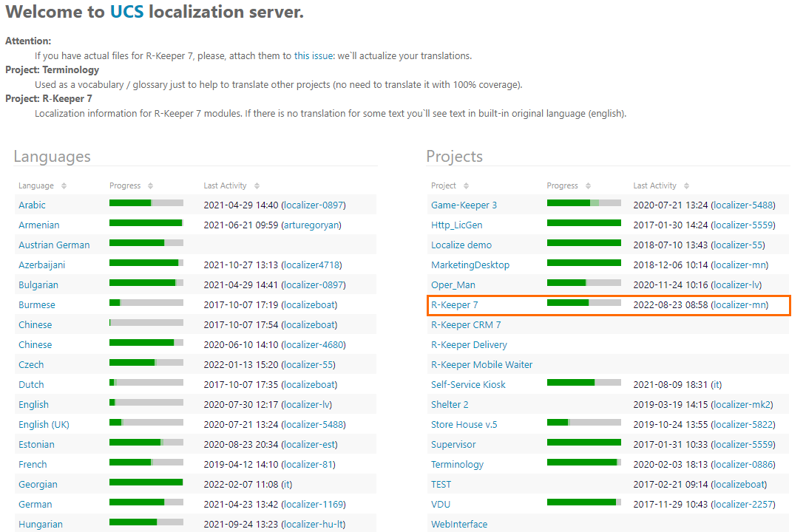The image size is (806, 532).
Task: Open user localizer-1169 in German row
Action: point(314,505)
